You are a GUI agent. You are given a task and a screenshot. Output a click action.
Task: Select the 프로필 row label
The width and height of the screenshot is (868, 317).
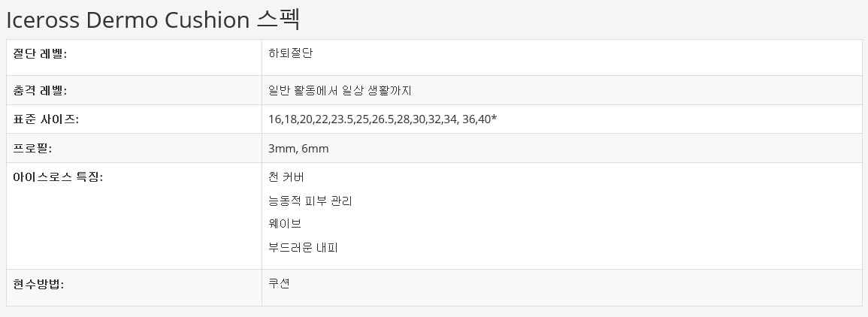tap(32, 149)
